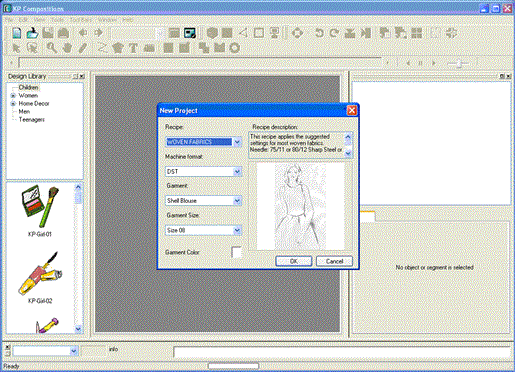Viewport: 515px width, 372px height.
Task: Click the diamond-shaped icon in the top toolbar
Action: (297, 33)
